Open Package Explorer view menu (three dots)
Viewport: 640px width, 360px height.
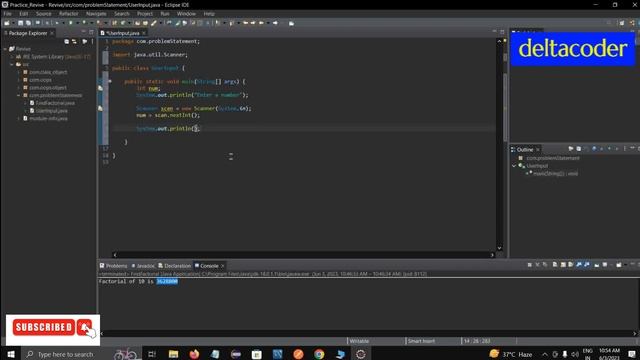[92, 41]
